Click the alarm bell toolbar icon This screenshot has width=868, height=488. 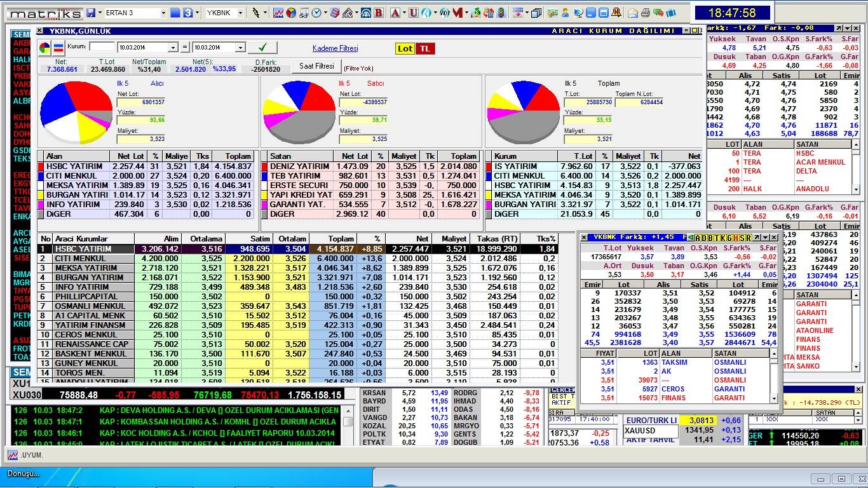tap(617, 13)
